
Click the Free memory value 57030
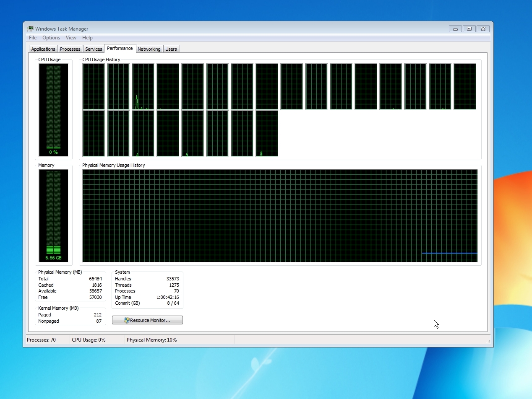95,297
